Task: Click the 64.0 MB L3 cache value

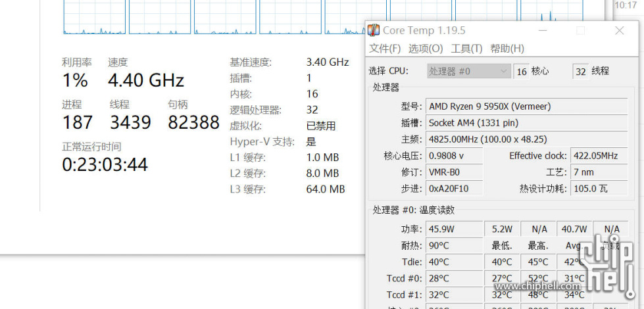Action: click(x=326, y=189)
